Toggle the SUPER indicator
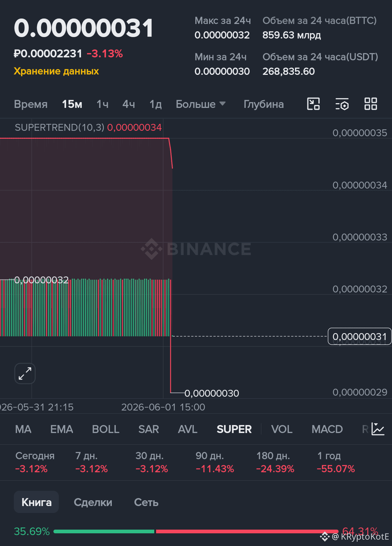 (234, 429)
